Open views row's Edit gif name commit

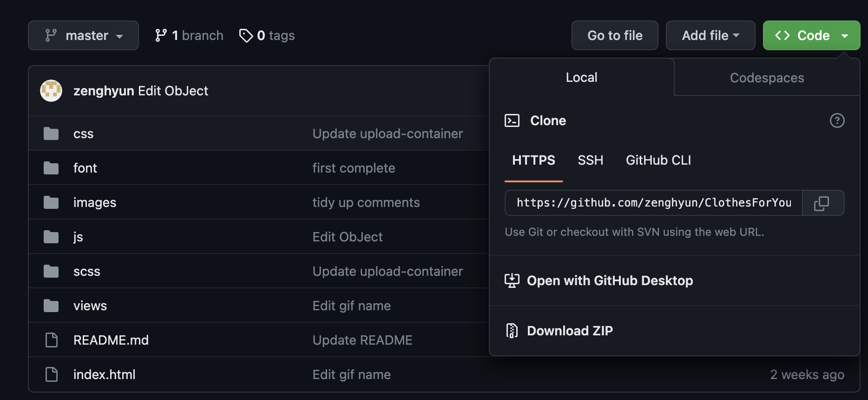pos(352,306)
